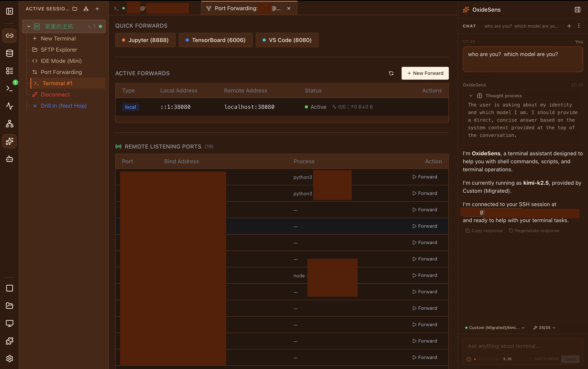Viewport: 588px width, 369px height.
Task: Open the extensions puzzle icon
Action: click(10, 341)
